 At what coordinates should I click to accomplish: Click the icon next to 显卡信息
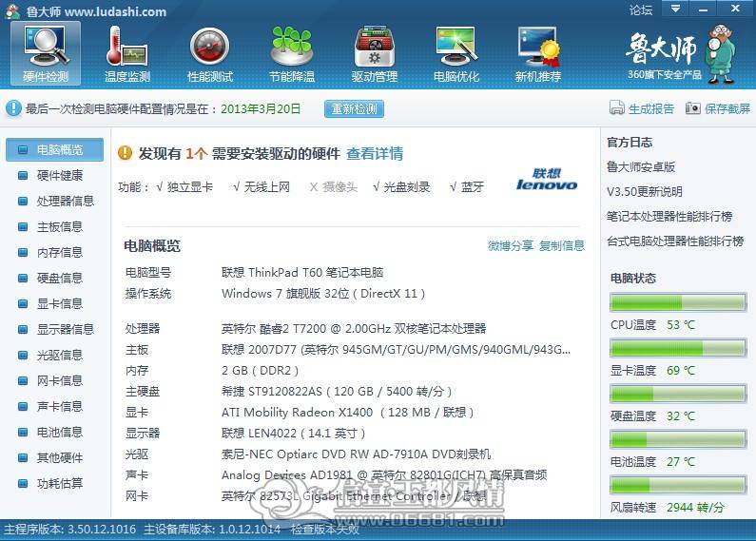coord(23,303)
